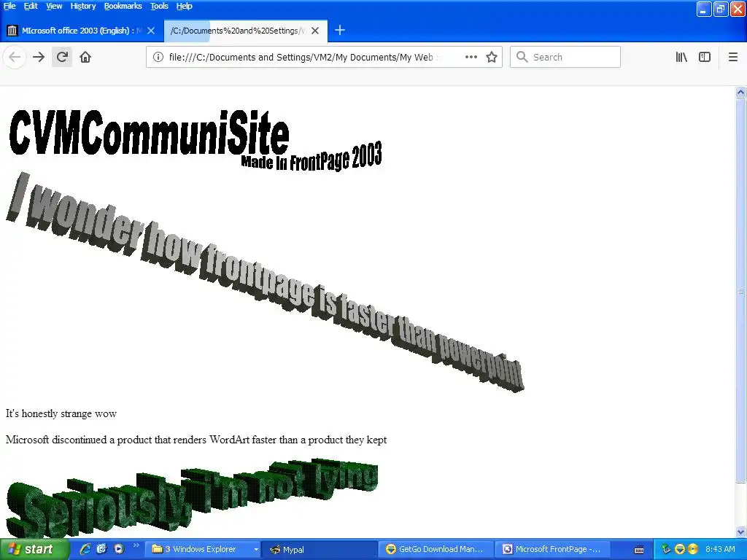Image resolution: width=747 pixels, height=560 pixels.
Task: Go forward one page
Action: (x=39, y=57)
